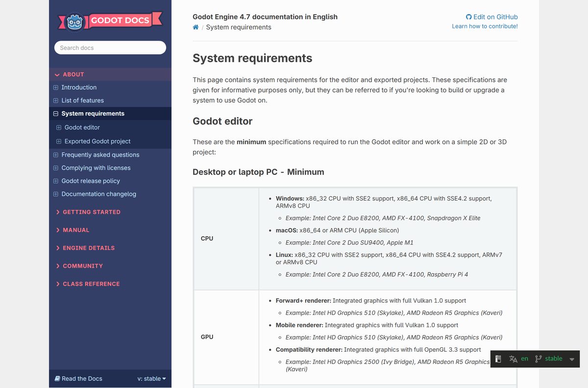Open the 'Frequently asked questions' link
588x388 pixels.
(x=100, y=155)
